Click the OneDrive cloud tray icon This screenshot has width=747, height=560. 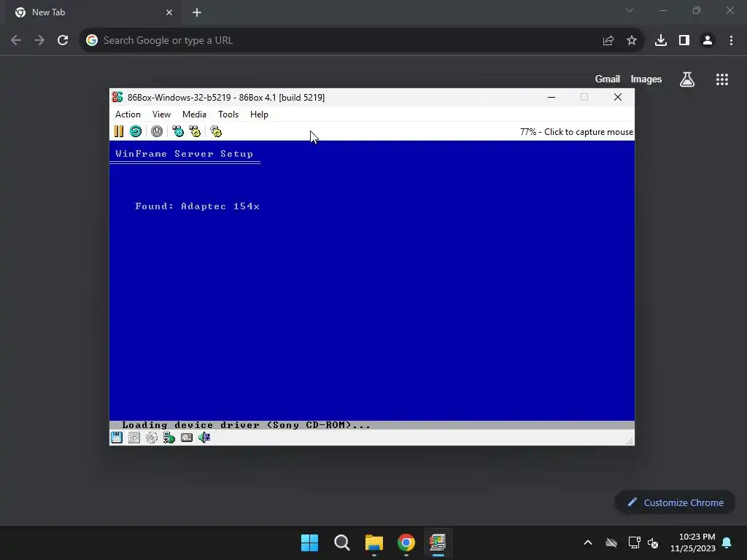click(611, 542)
